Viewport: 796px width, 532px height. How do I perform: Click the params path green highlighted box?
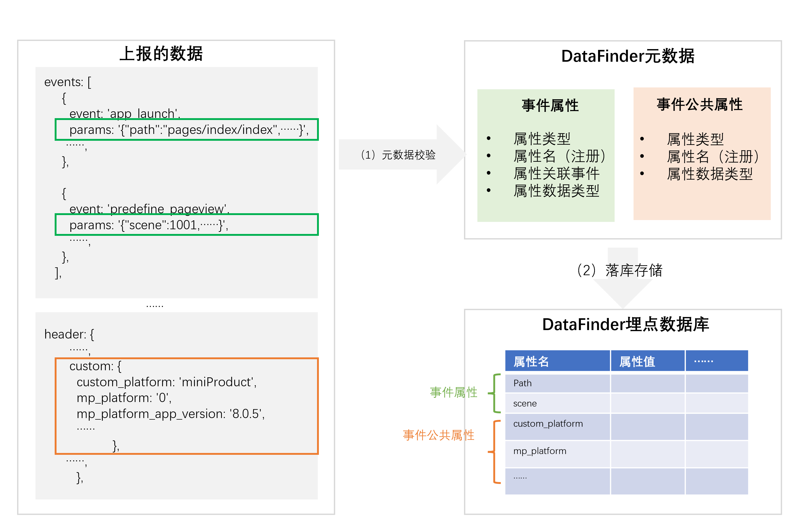coord(186,130)
